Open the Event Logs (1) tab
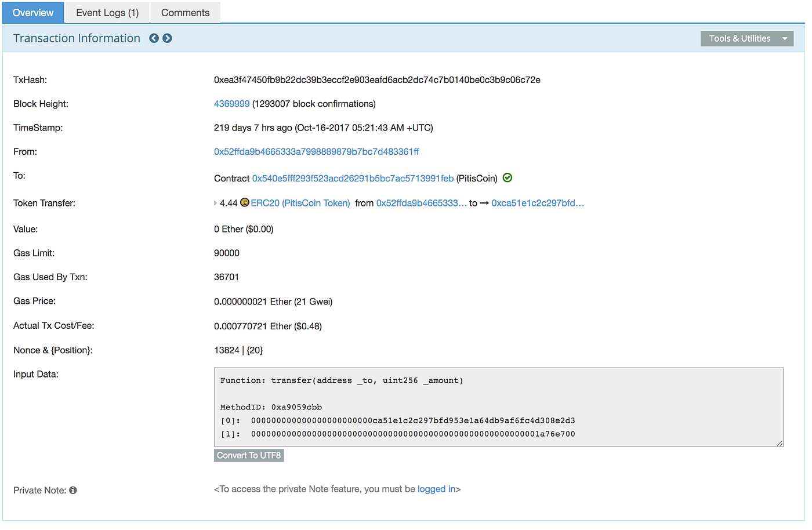The width and height of the screenshot is (812, 530). coord(107,13)
